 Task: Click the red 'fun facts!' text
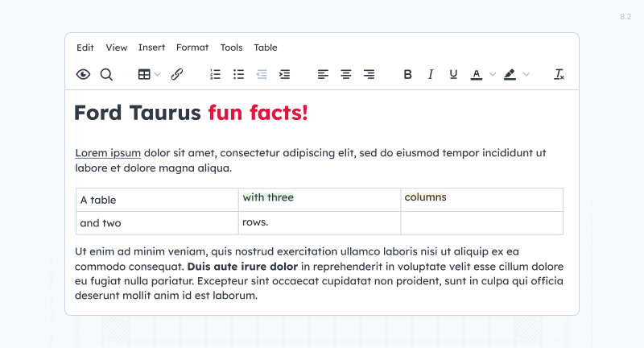click(258, 113)
